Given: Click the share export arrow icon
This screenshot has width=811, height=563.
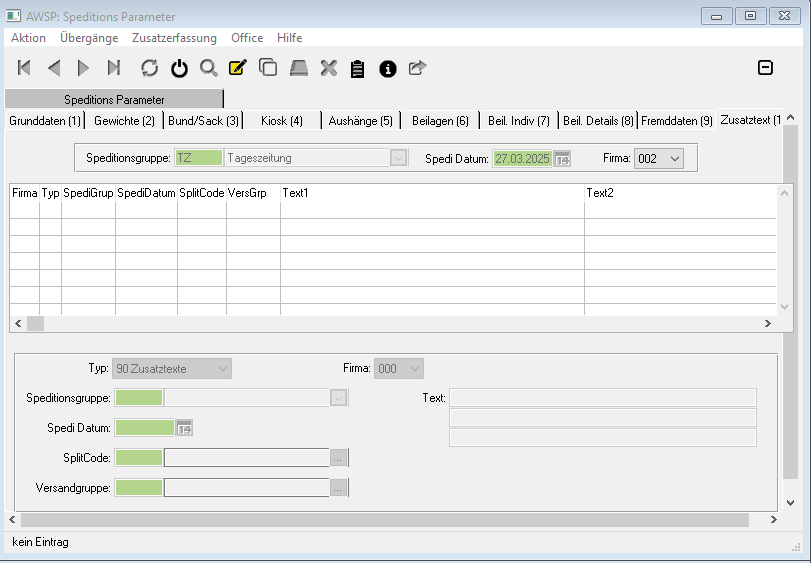Looking at the screenshot, I should (x=417, y=68).
